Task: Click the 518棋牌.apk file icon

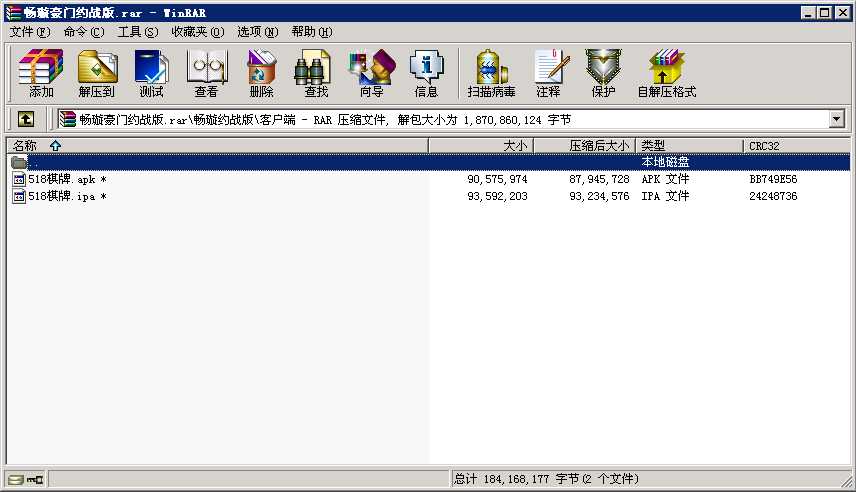Action: coord(19,179)
